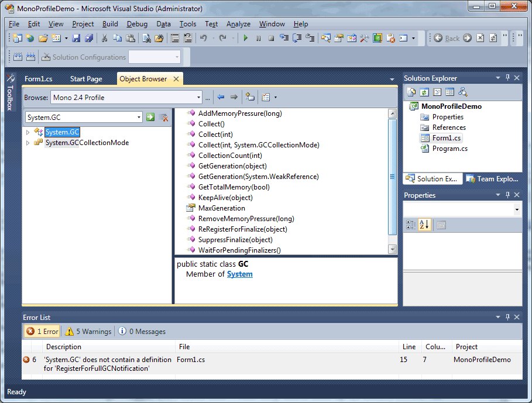The height and width of the screenshot is (403, 532).
Task: Click Solution Explorer Refresh icon
Action: coord(424,92)
